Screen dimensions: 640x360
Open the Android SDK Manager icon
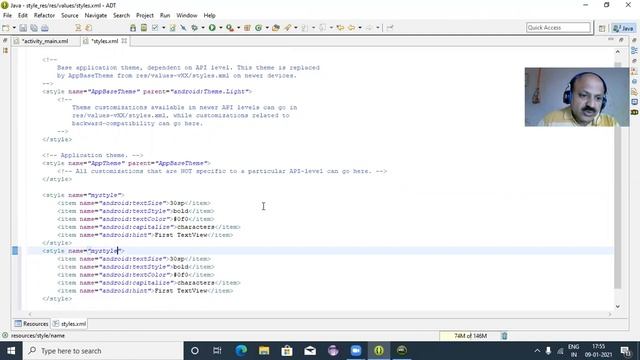click(x=133, y=28)
